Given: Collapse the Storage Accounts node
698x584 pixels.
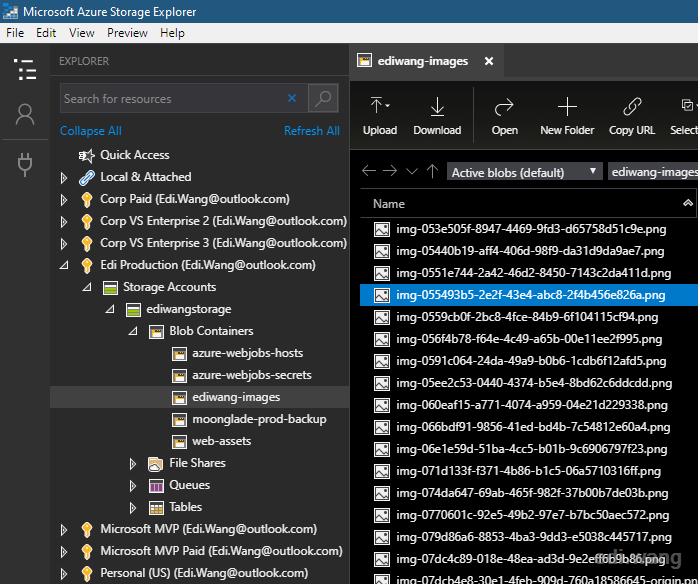Looking at the screenshot, I should [87, 287].
